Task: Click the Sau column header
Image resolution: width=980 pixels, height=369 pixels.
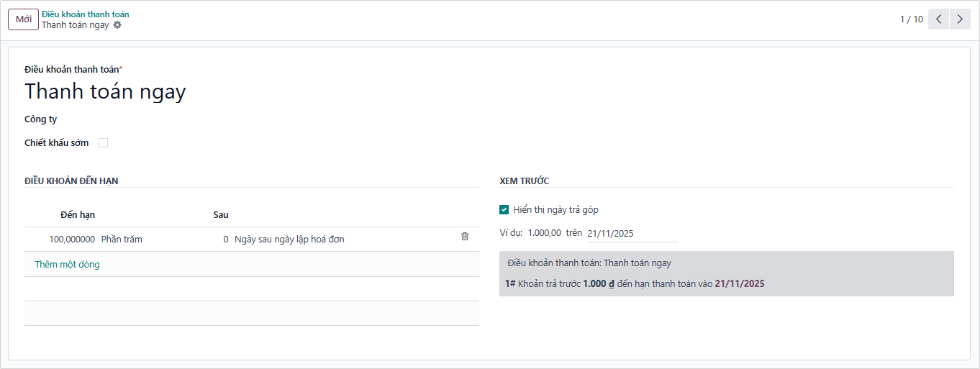Action: pyautogui.click(x=221, y=215)
